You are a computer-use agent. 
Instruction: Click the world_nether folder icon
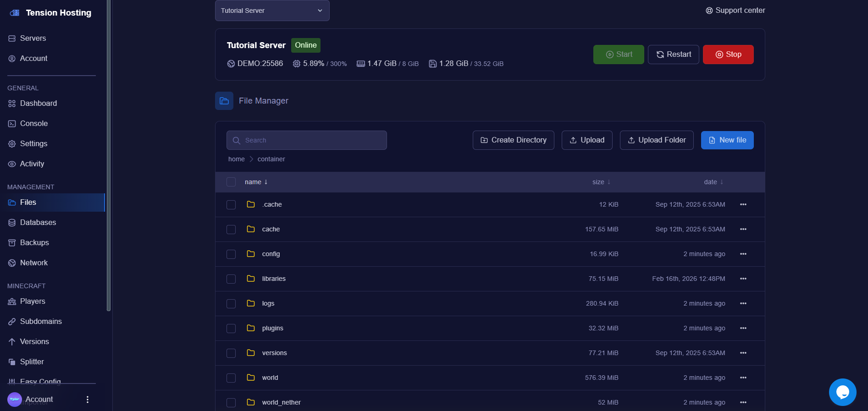251,402
